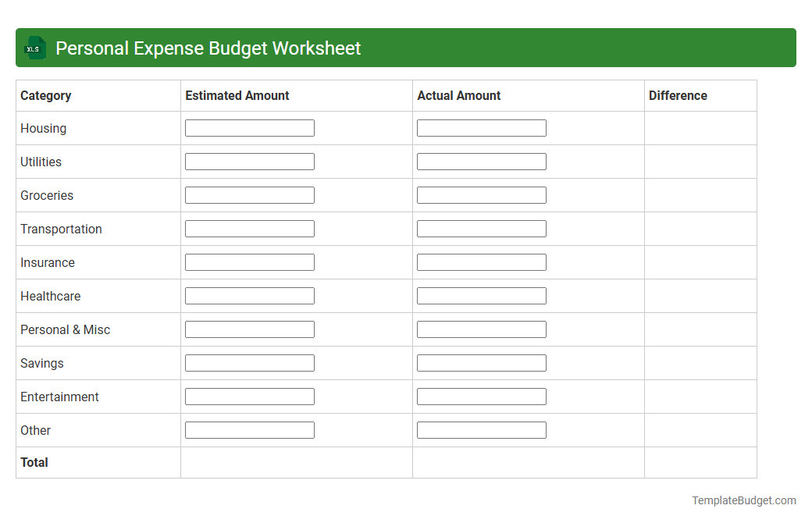This screenshot has width=812, height=523.
Task: Click the XLS file icon in header
Action: click(x=34, y=48)
